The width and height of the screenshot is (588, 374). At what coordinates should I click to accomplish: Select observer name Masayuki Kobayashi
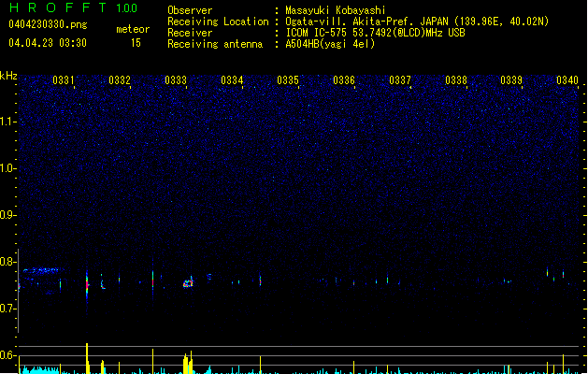[x=336, y=10]
